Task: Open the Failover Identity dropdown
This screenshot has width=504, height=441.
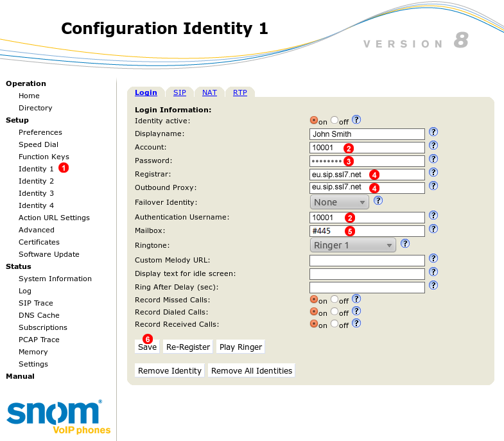Action: tap(339, 202)
